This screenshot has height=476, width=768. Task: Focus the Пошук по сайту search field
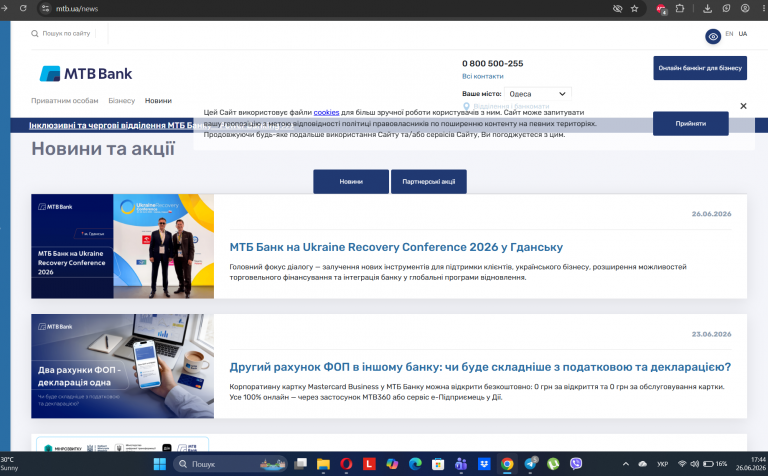[66, 34]
